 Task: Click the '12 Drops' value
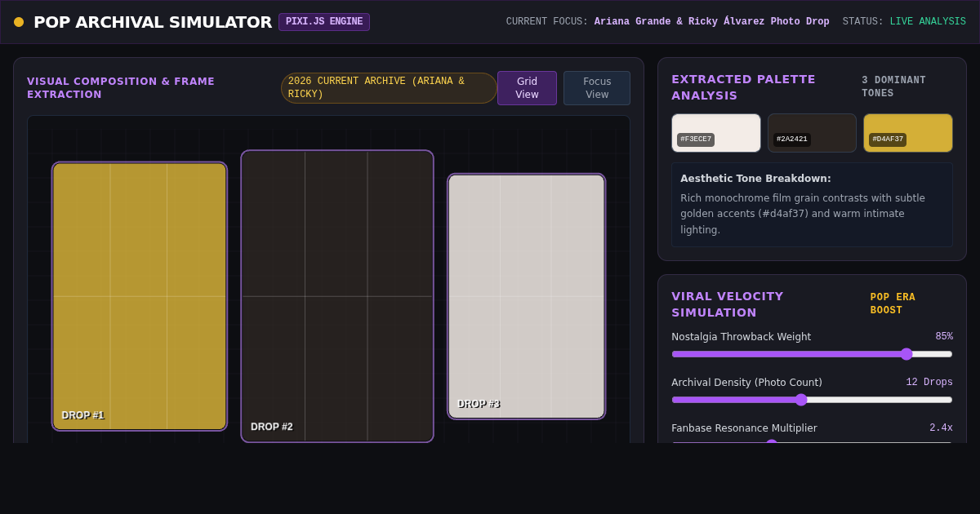(929, 382)
